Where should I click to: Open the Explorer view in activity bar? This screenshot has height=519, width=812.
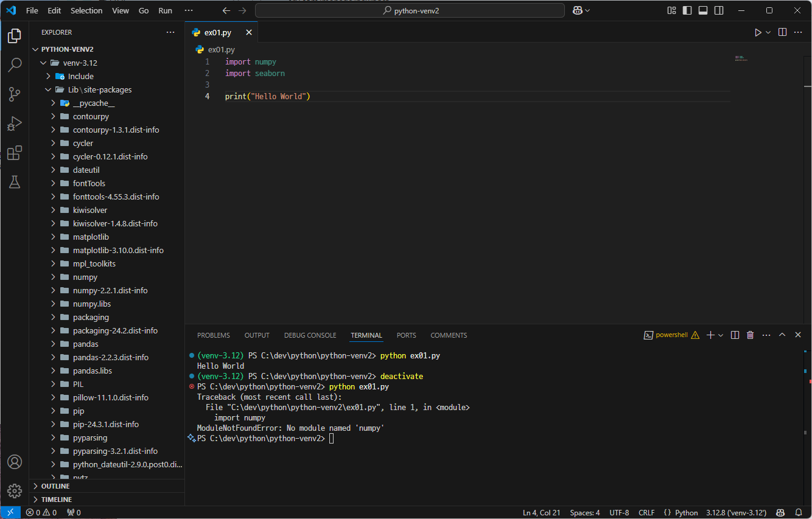(15, 36)
